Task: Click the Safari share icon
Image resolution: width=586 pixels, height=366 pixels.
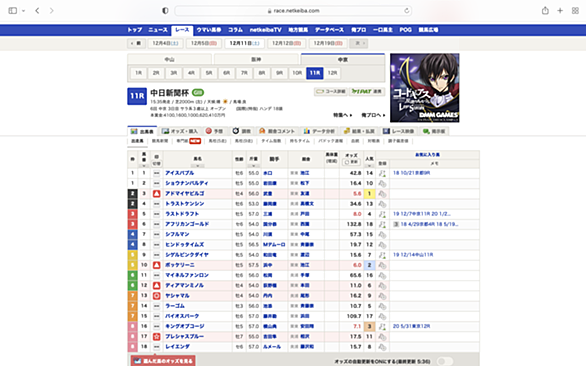Action: 545,10
